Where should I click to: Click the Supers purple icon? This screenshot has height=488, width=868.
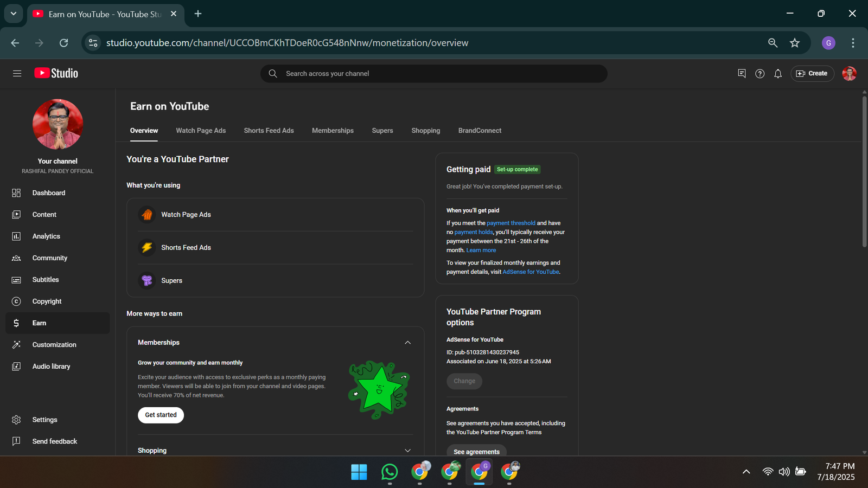pos(146,280)
